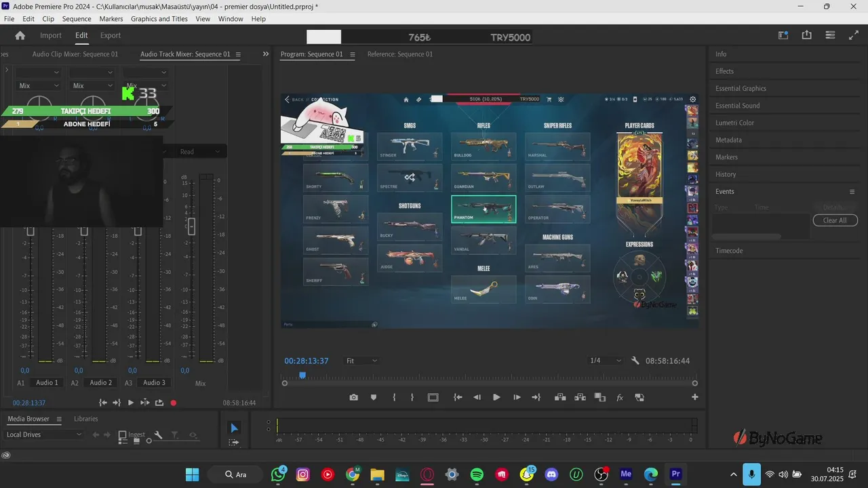The height and width of the screenshot is (488, 868).
Task: Open Ingest settings wrench
Action: 158,434
